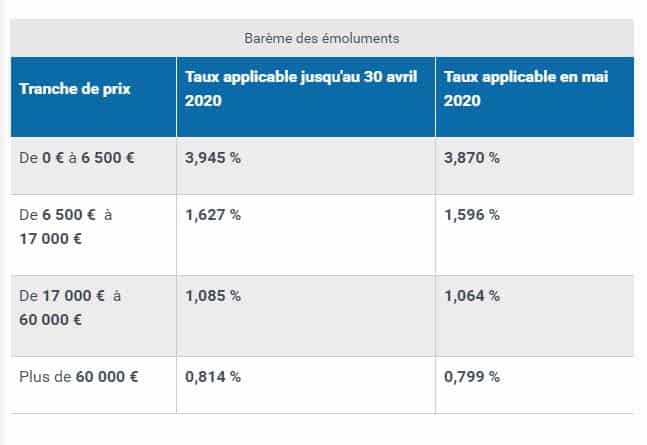Click the 'Barème des émoluments' table caption
Image resolution: width=647 pixels, height=445 pixels.
click(322, 39)
